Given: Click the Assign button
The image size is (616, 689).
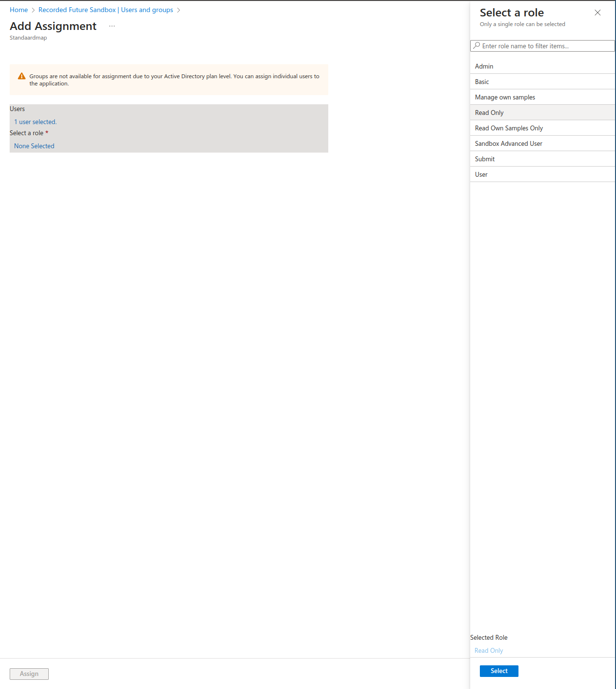Looking at the screenshot, I should point(29,674).
